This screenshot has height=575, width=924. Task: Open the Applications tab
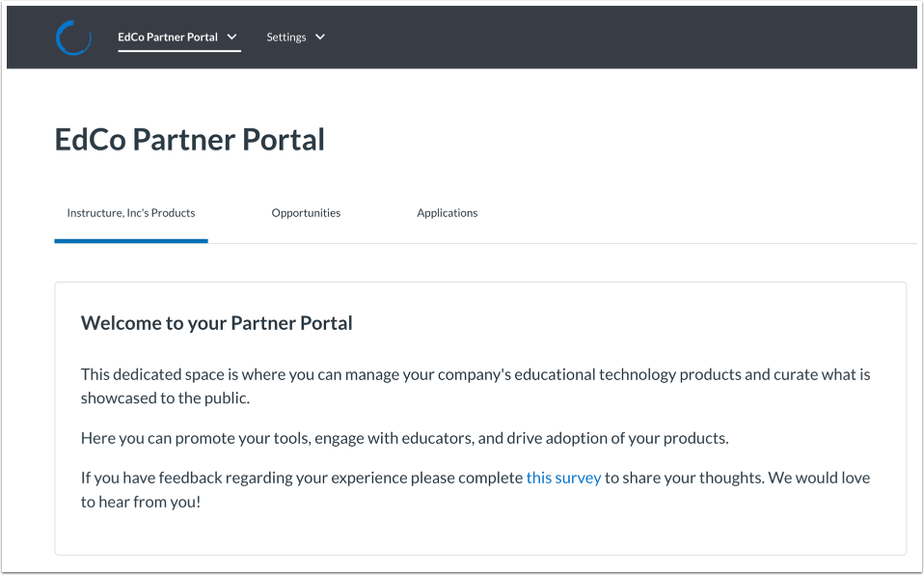pos(447,212)
